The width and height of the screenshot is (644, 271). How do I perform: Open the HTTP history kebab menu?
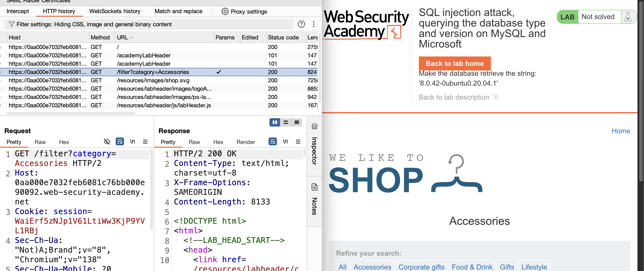tap(313, 24)
